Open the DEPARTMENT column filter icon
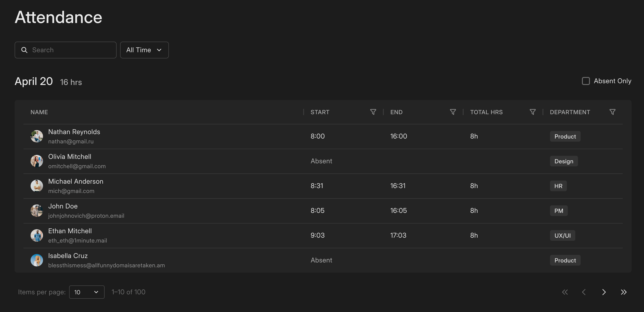The width and height of the screenshot is (644, 312). click(x=612, y=112)
